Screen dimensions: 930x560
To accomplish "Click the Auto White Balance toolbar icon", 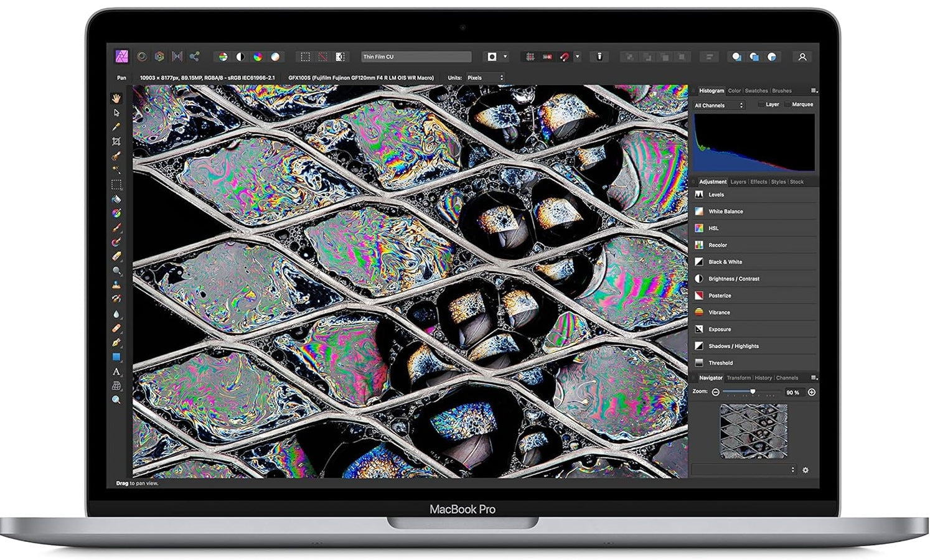I will (275, 57).
